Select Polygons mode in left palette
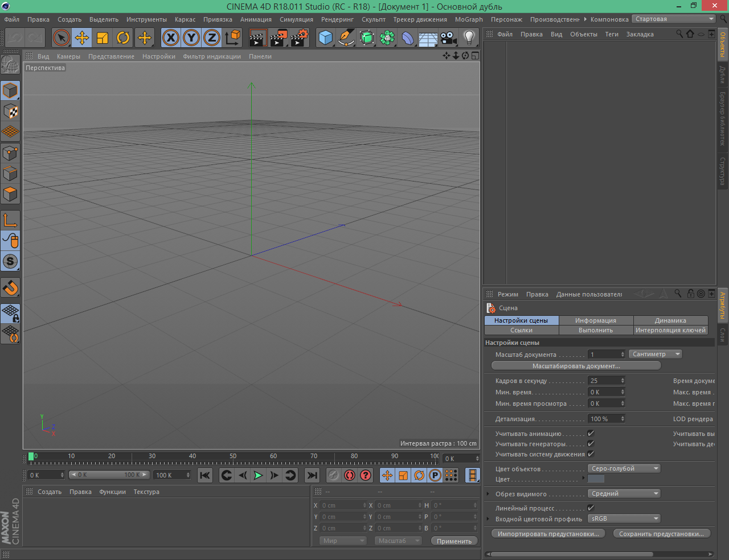 10,193
